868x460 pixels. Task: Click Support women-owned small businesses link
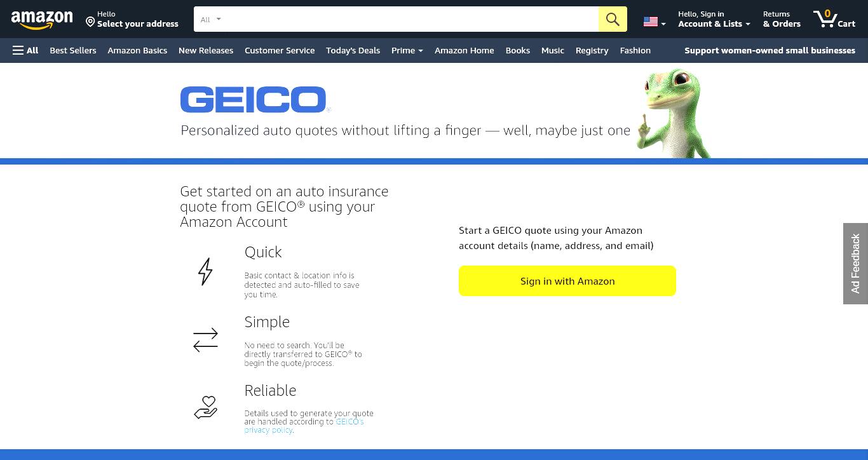[770, 50]
